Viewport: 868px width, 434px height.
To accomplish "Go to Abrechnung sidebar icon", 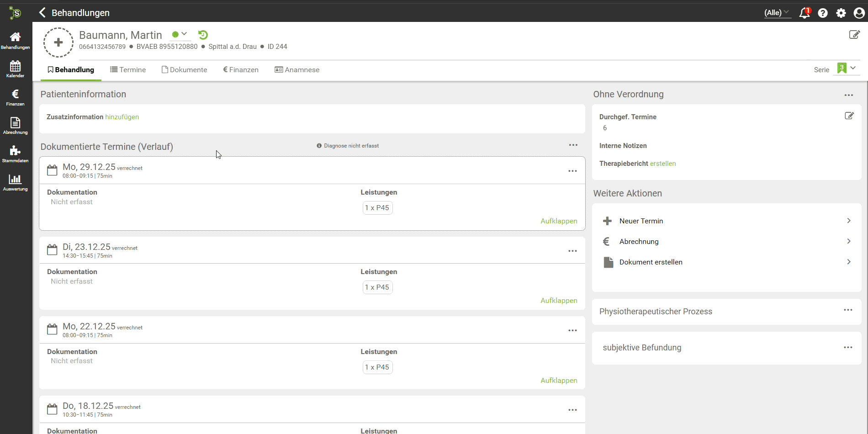I will pos(15,126).
